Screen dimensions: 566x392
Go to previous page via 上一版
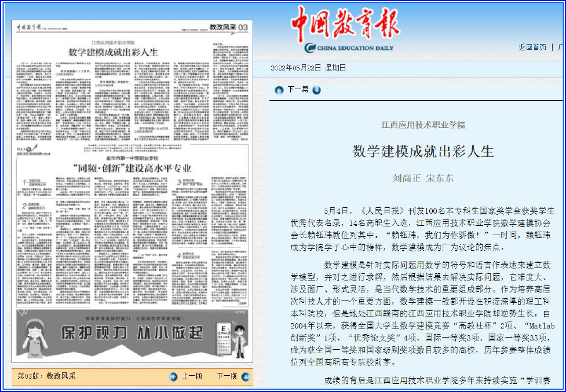(x=192, y=376)
